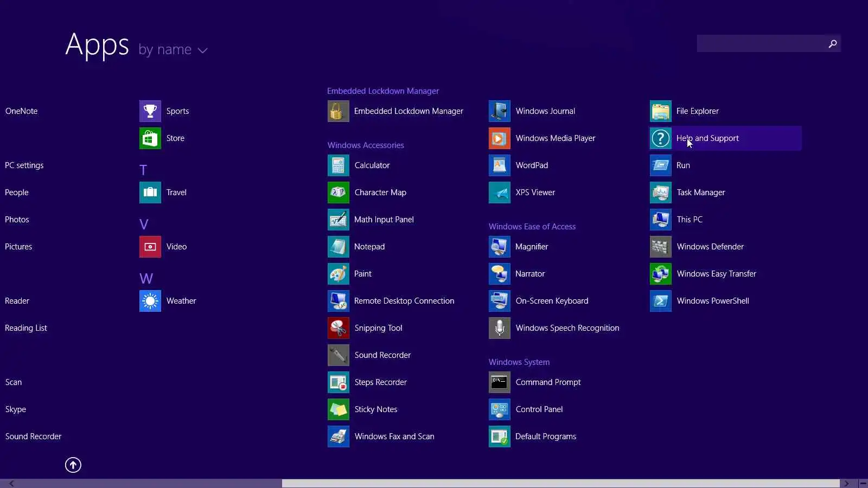Launch the Paint palette icon

339,274
